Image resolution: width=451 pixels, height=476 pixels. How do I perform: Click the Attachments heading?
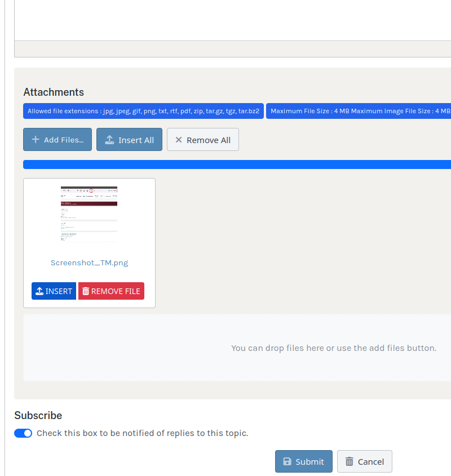pos(54,92)
